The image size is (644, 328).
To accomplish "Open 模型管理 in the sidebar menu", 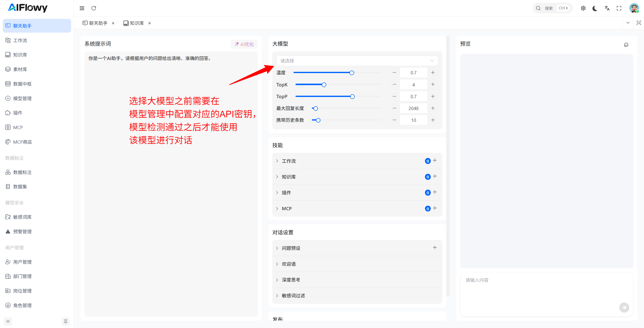I will click(x=22, y=98).
